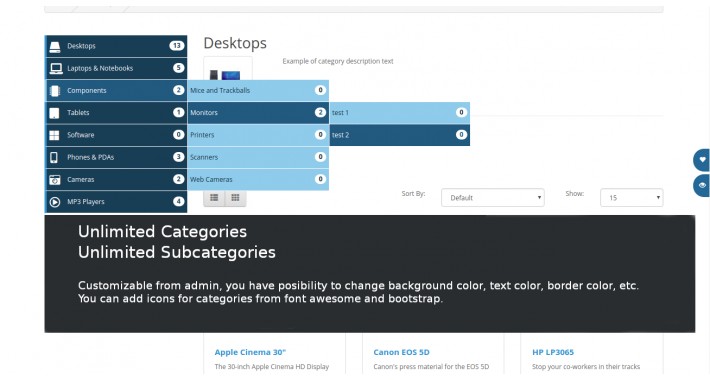The height and width of the screenshot is (380, 710).
Task: Open the Software category
Action: [x=116, y=135]
